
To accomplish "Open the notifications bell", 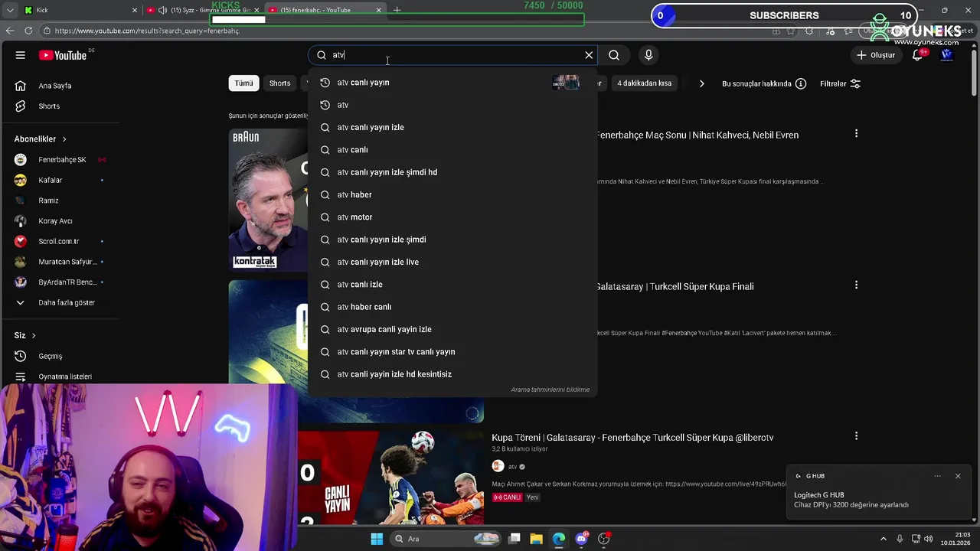I will 917,55.
